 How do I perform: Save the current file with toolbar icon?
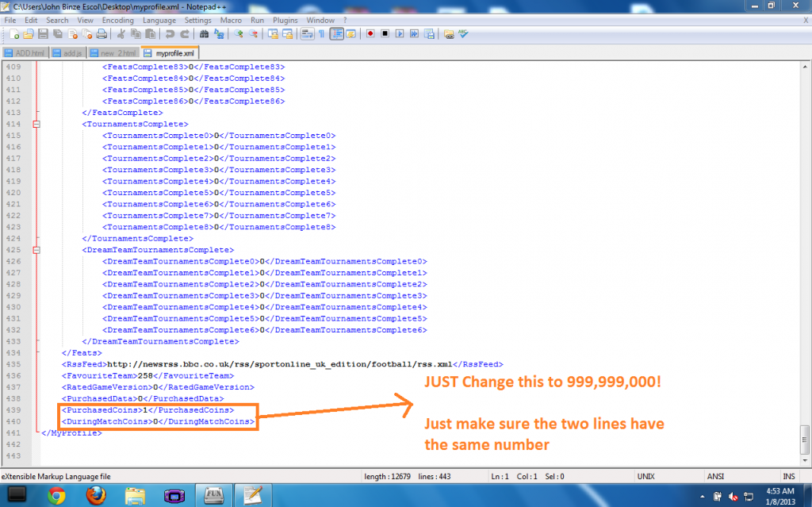(43, 34)
